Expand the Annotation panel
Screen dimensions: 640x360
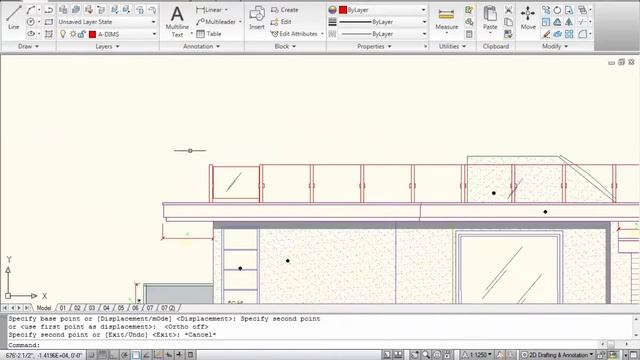(202, 46)
